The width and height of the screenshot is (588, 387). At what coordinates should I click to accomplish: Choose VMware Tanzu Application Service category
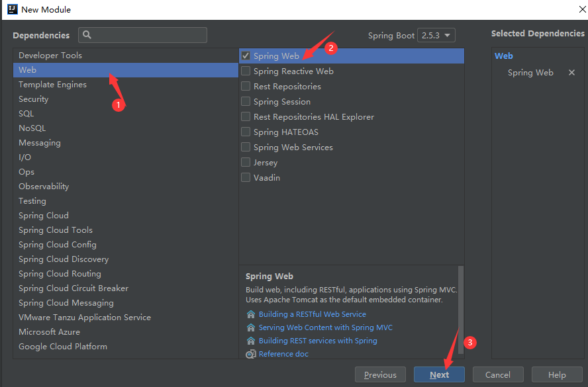126,318
